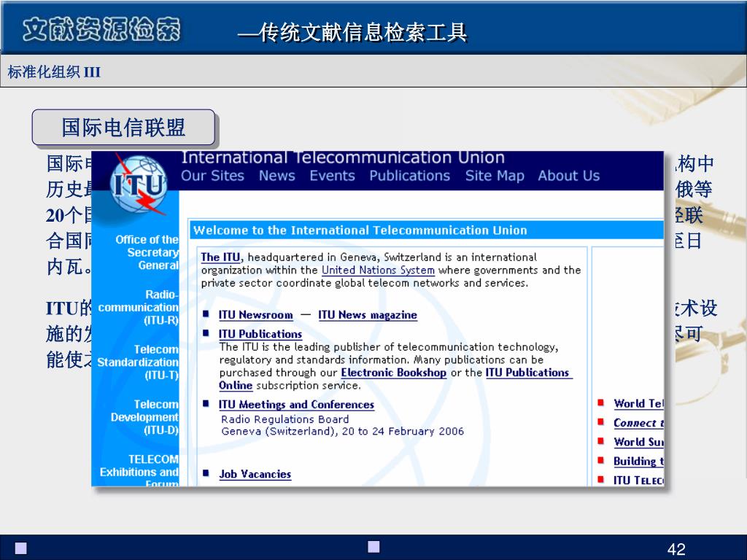The height and width of the screenshot is (560, 747).
Task: Open ITU Meetings and Conferences link
Action: 296,404
